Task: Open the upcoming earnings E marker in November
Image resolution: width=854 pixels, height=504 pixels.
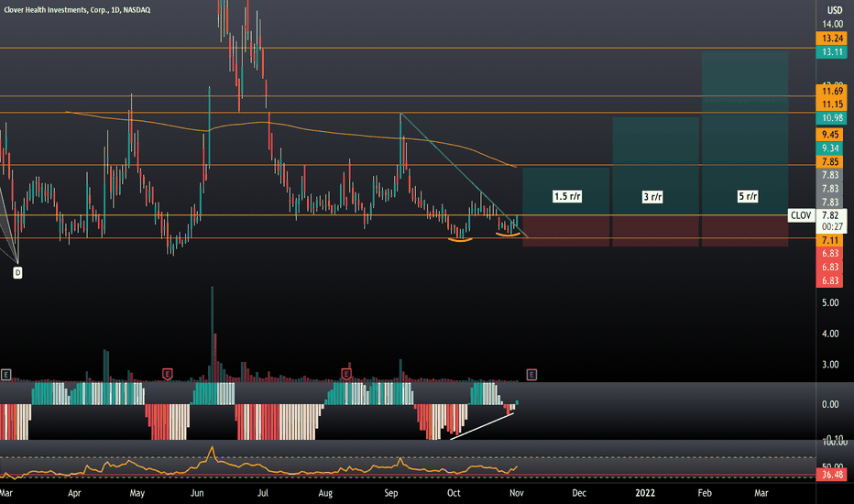Action: coord(531,374)
